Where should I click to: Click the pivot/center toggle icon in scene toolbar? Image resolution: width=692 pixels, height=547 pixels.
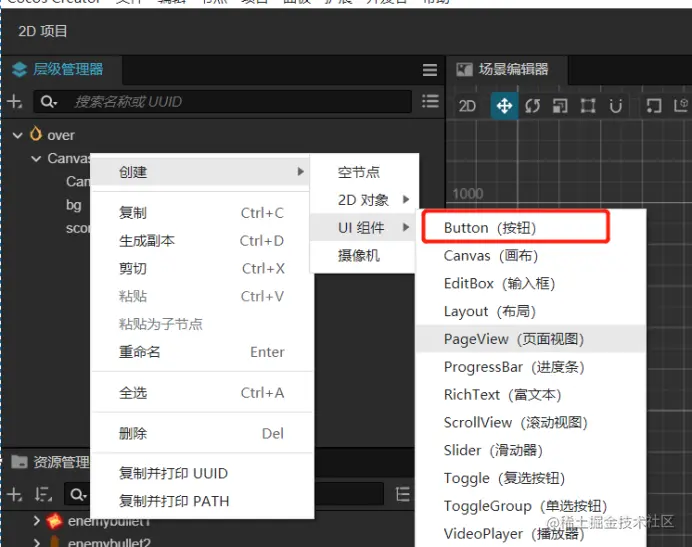654,106
